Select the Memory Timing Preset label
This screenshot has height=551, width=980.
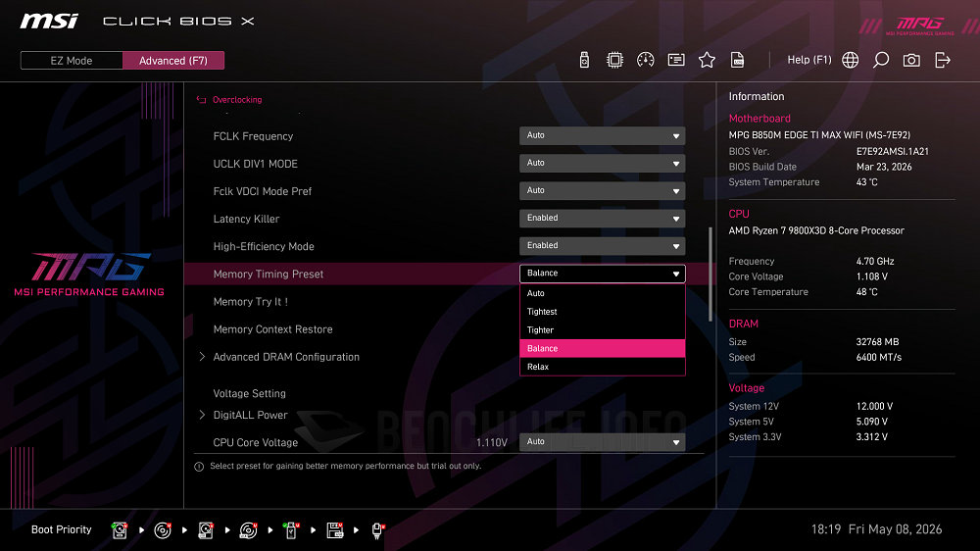point(269,274)
